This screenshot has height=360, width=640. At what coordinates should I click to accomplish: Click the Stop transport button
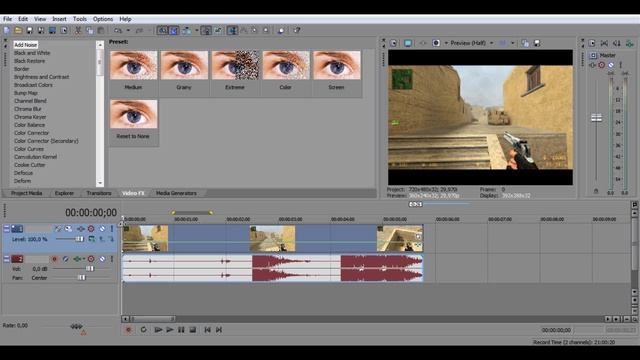click(193, 330)
